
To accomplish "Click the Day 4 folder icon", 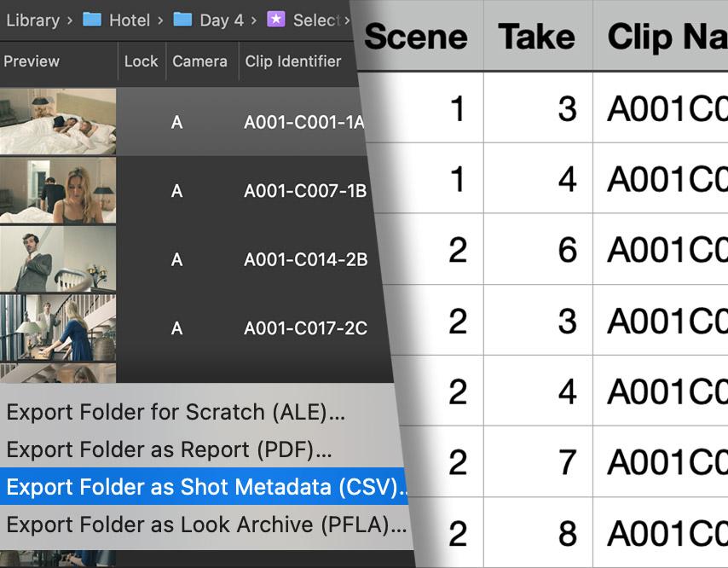I will (182, 20).
